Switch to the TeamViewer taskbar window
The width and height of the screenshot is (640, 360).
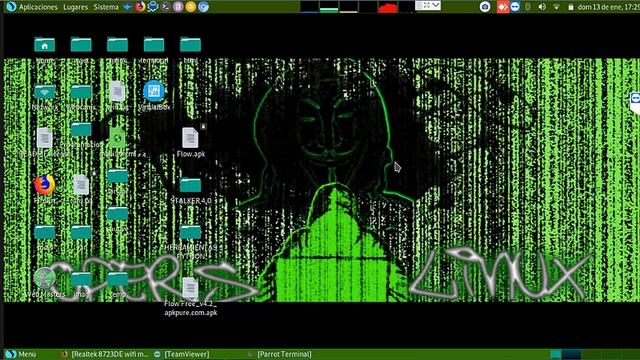[x=182, y=354]
